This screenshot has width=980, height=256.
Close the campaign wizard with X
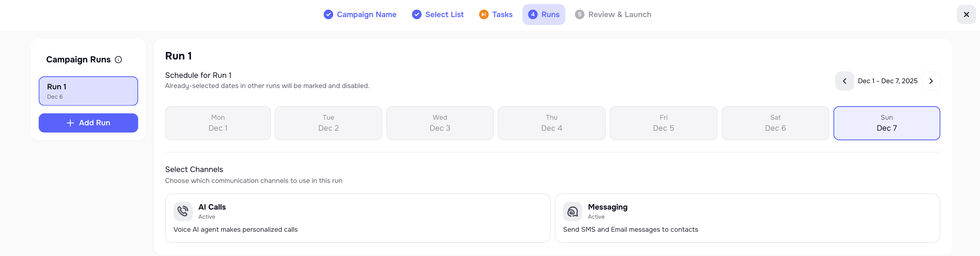pos(966,14)
